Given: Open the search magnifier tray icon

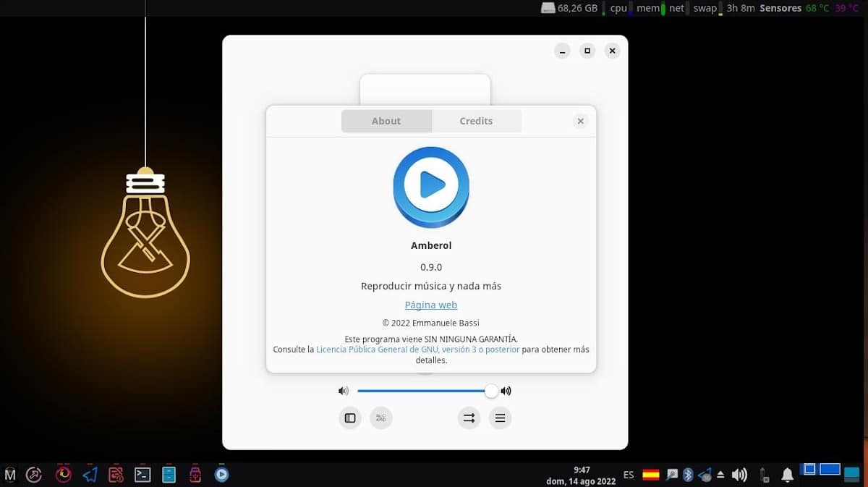Looking at the screenshot, I should (672, 475).
